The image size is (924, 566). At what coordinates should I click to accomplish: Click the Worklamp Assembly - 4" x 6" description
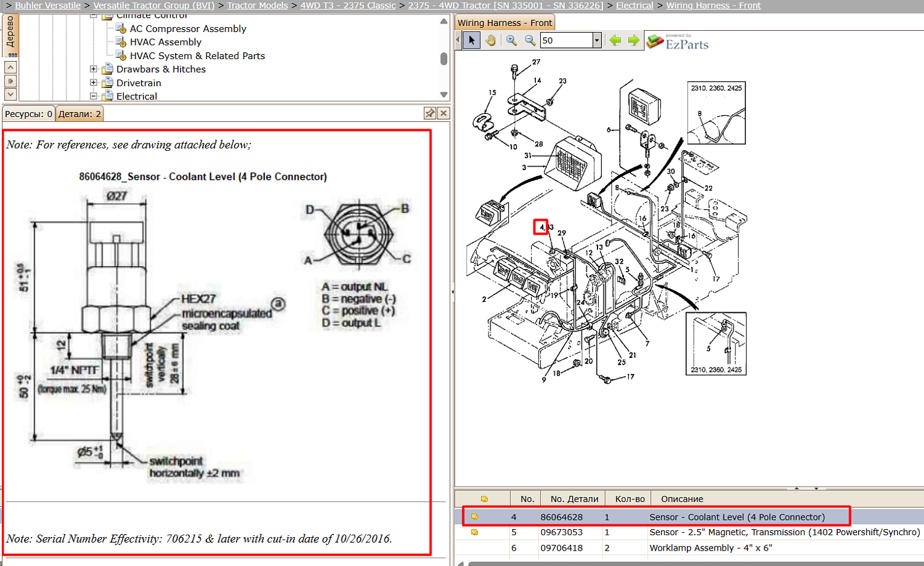tap(711, 548)
